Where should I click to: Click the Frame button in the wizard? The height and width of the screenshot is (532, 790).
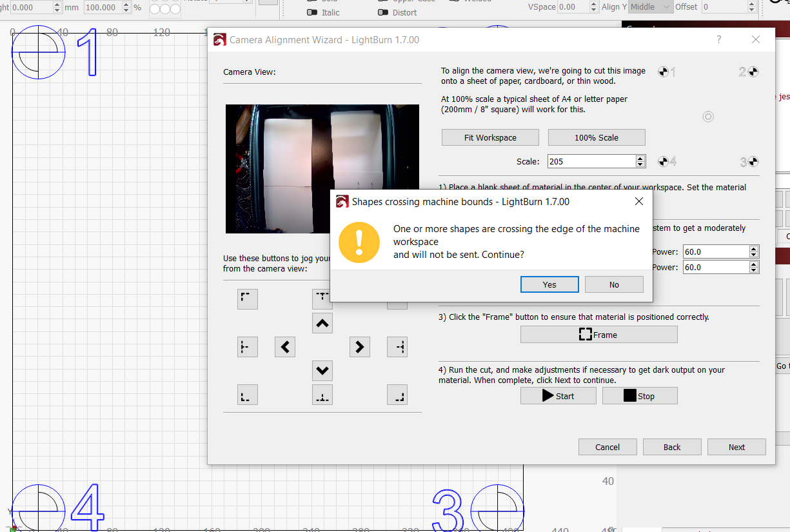tap(598, 335)
